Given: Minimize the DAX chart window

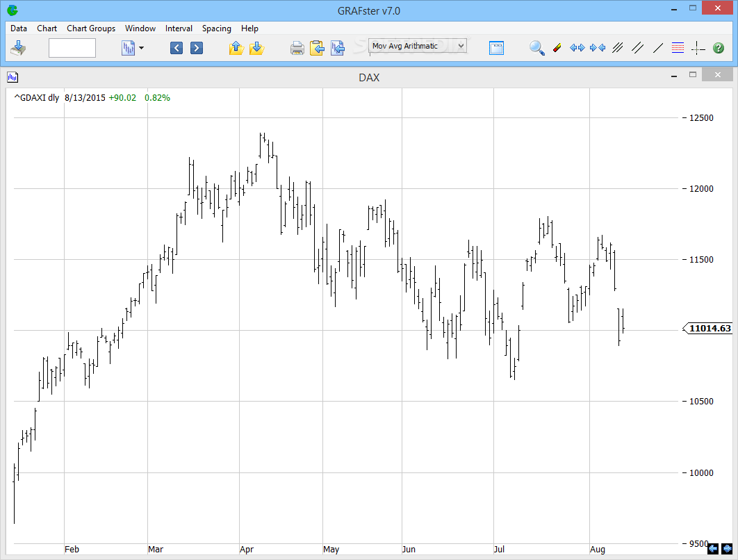Looking at the screenshot, I should tap(674, 75).
